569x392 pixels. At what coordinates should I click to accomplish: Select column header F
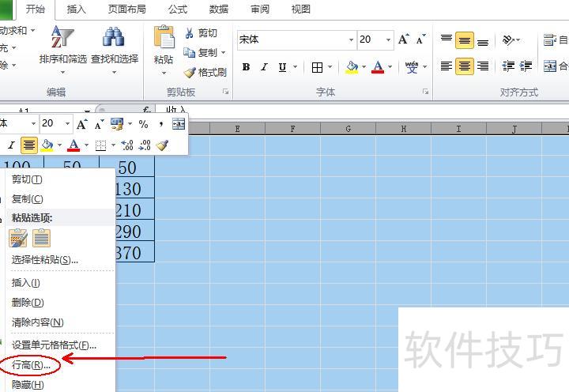tap(292, 129)
